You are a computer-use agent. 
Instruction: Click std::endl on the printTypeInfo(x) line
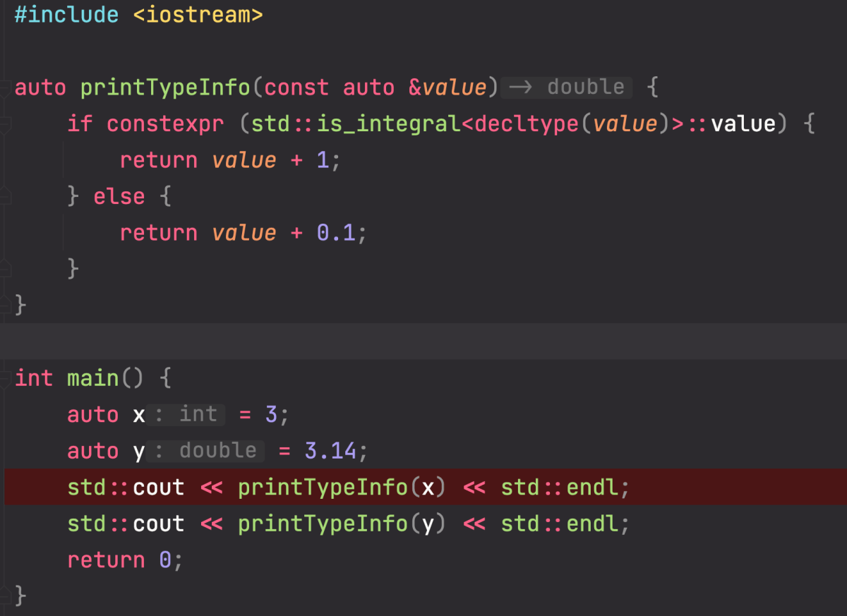point(560,488)
